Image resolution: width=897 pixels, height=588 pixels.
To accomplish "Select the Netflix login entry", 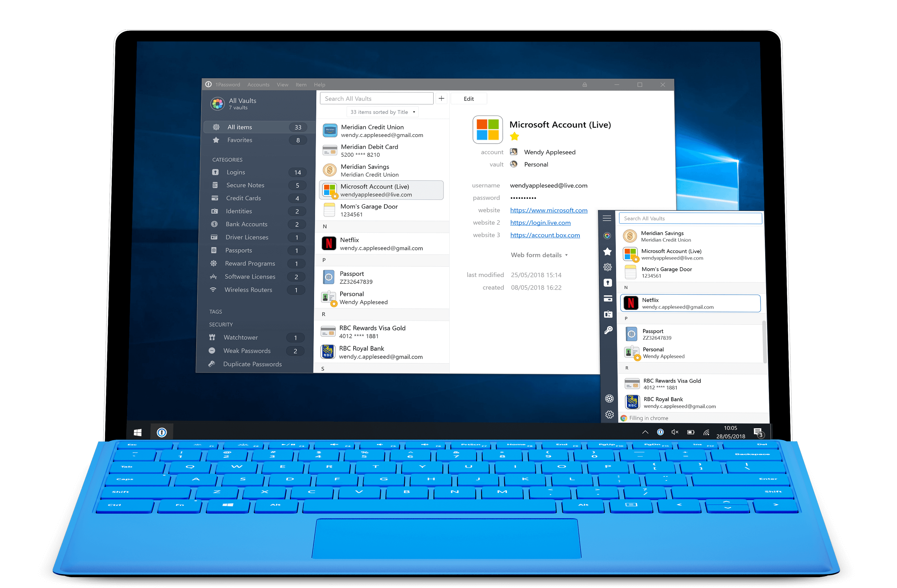I will pyautogui.click(x=383, y=244).
